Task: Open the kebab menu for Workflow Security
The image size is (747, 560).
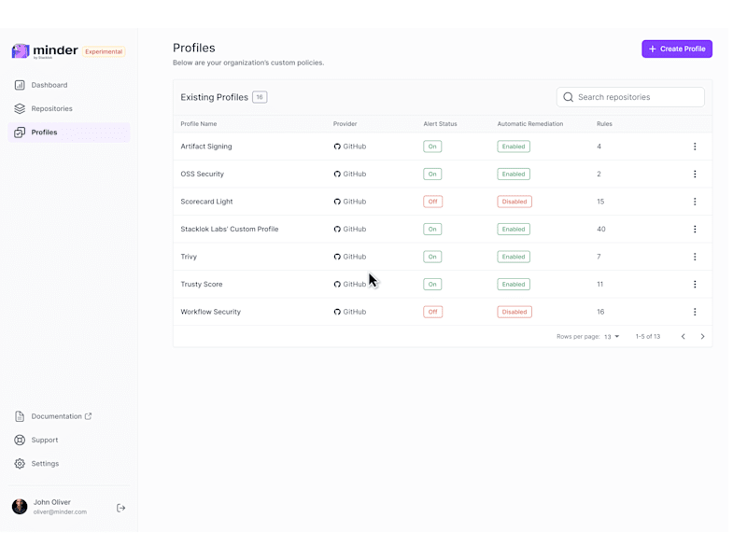Action: [x=695, y=312]
